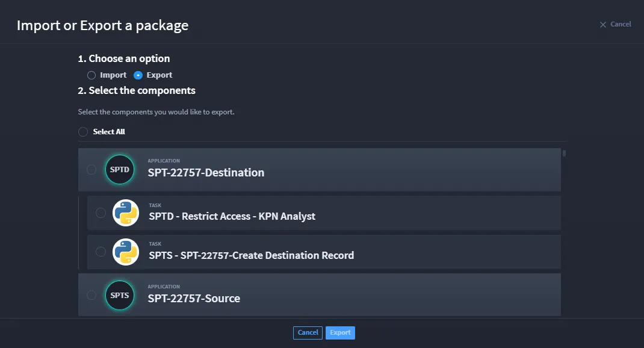The height and width of the screenshot is (348, 644).
Task: Select the Export radio option
Action: [138, 75]
